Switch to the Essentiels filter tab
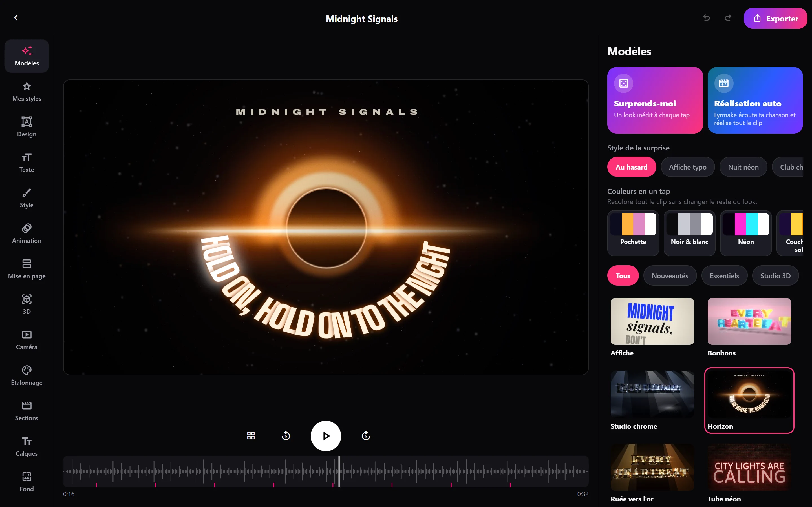The image size is (812, 507). [x=724, y=276]
